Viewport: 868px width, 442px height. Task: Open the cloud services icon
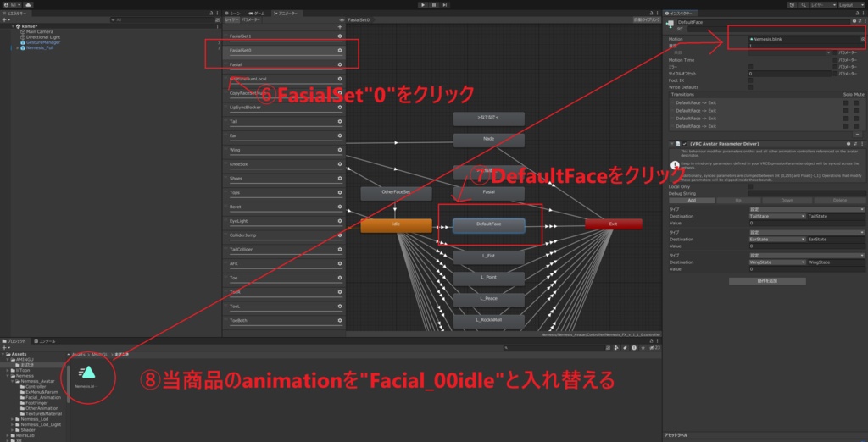click(x=28, y=4)
